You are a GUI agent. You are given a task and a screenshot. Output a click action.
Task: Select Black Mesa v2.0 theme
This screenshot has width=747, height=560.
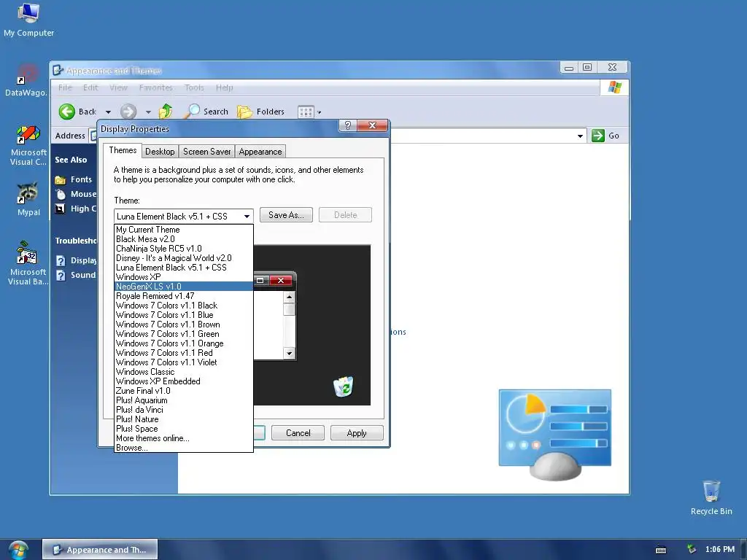(x=183, y=239)
